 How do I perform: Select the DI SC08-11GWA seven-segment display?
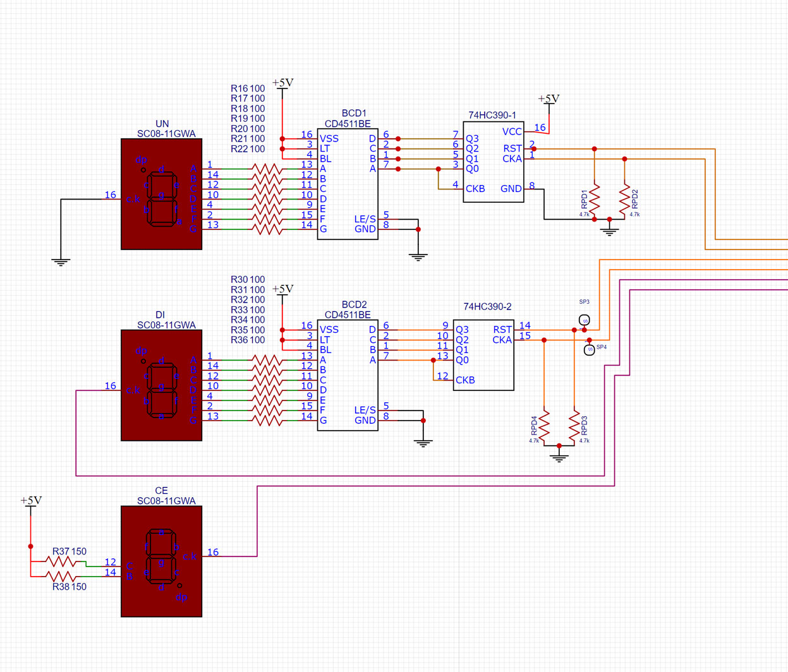click(162, 385)
